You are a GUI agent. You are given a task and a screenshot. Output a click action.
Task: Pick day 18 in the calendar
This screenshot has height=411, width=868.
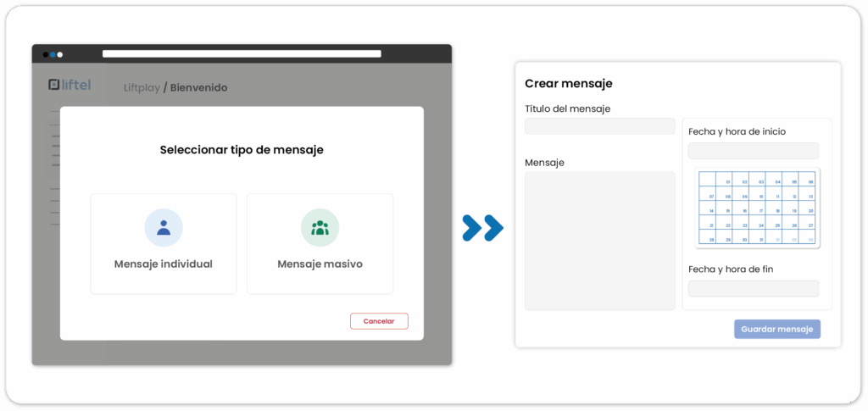(x=774, y=208)
